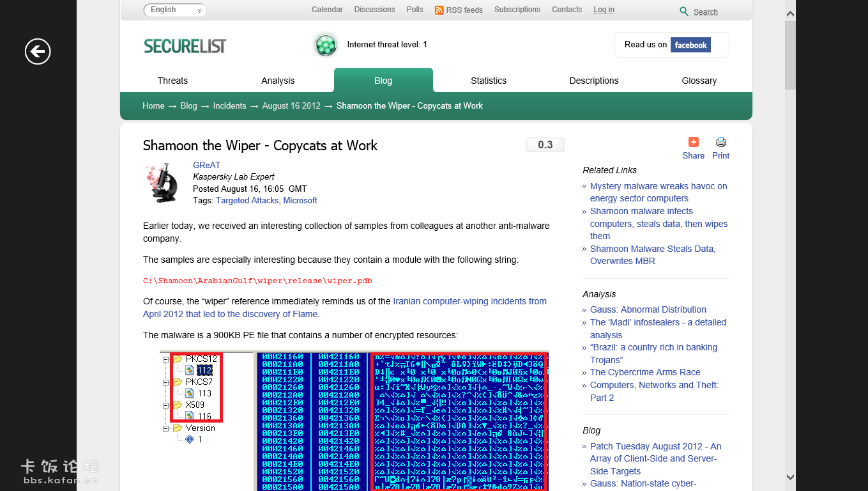Open Patch Tuesday August 2012 link
The height and width of the screenshot is (491, 868).
pyautogui.click(x=655, y=459)
